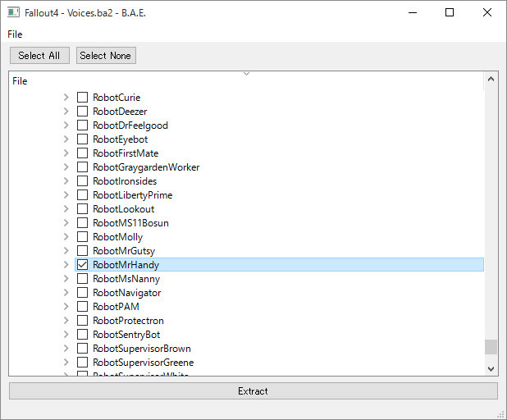The image size is (507, 420).
Task: Check the RobotSupervisorGreene checkbox
Action: pos(83,362)
